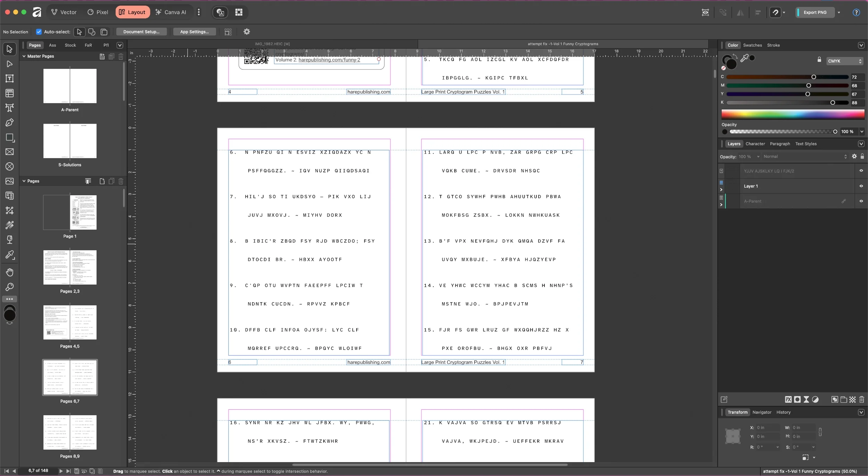Collapse the Master Pages section
This screenshot has height=476, width=868.
click(24, 56)
